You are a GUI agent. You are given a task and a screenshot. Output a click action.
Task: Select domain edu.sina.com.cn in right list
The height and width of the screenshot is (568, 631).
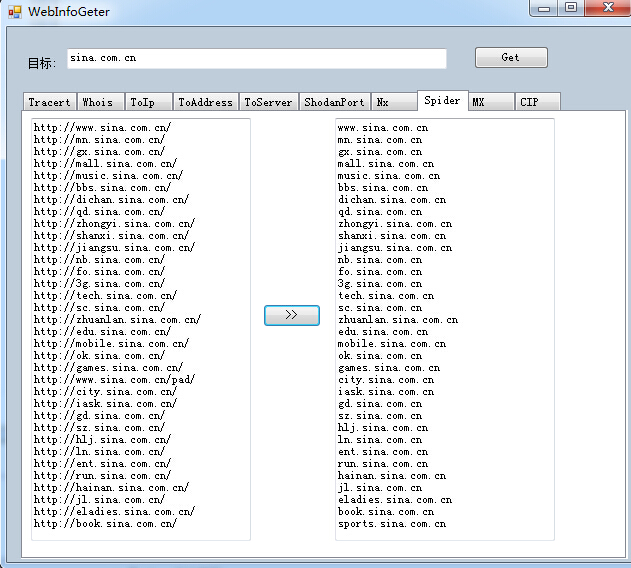point(383,332)
